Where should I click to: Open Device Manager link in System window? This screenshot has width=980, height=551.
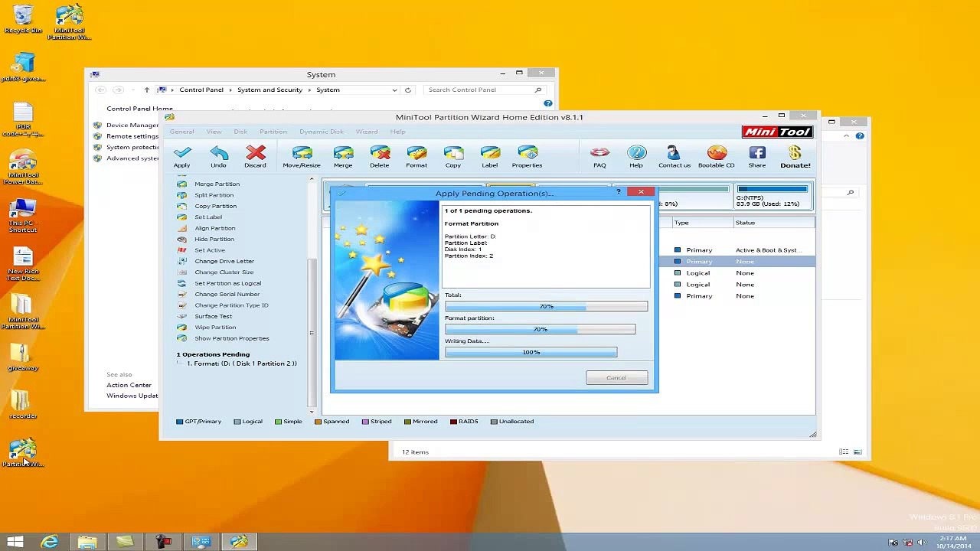(132, 125)
